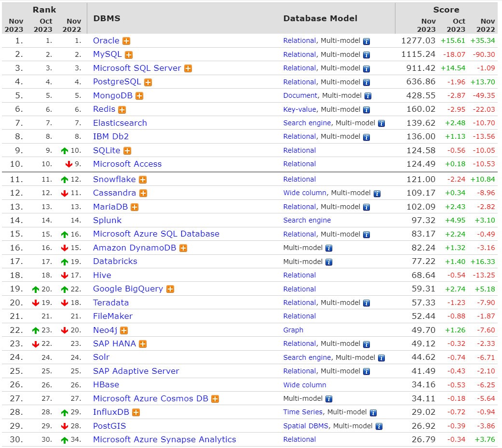Open the Search engine link in Splunk row
Viewport: 502px width, 448px height.
pyautogui.click(x=307, y=220)
